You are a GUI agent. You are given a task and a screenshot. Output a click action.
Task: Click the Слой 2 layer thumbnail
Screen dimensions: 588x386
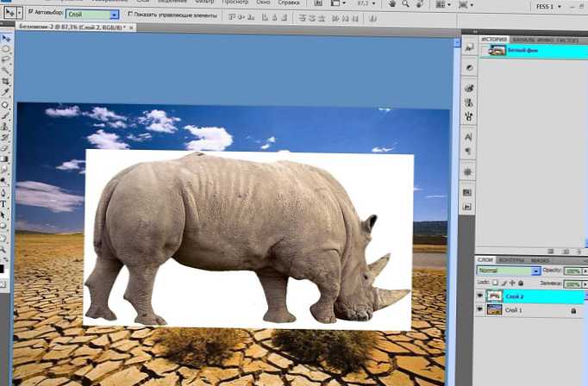pos(494,296)
